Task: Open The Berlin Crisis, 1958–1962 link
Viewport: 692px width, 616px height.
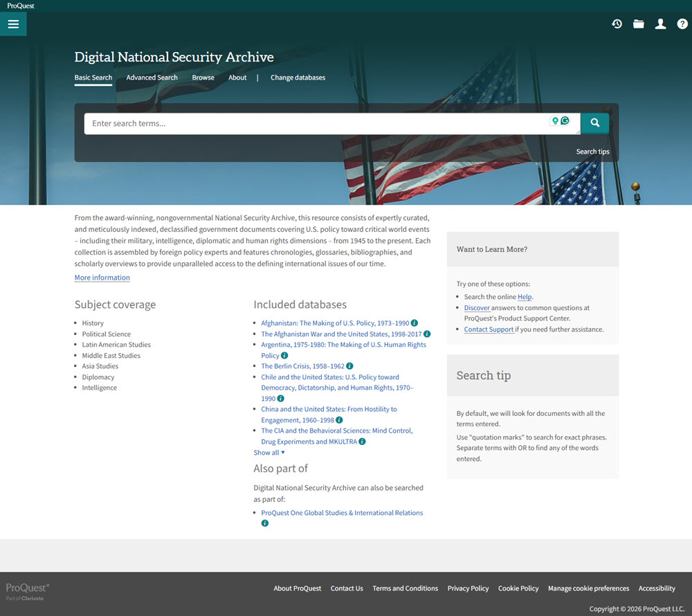Action: [x=303, y=366]
